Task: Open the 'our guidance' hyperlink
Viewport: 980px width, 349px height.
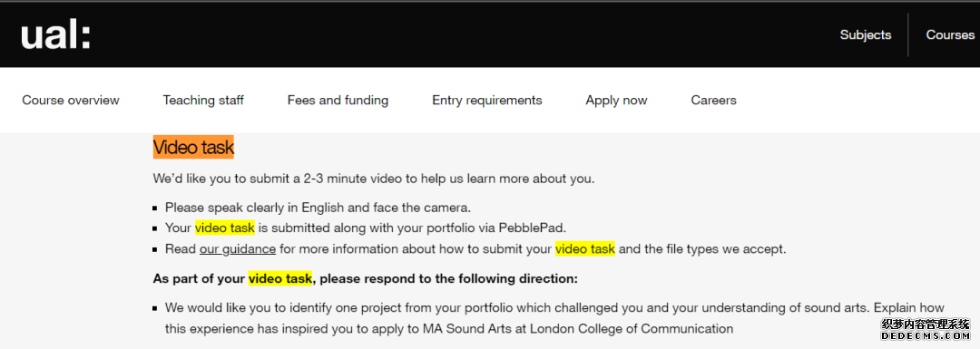Action: [238, 249]
